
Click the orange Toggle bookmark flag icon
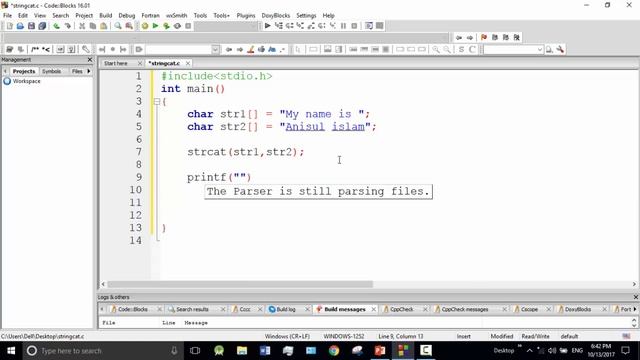(484, 37)
